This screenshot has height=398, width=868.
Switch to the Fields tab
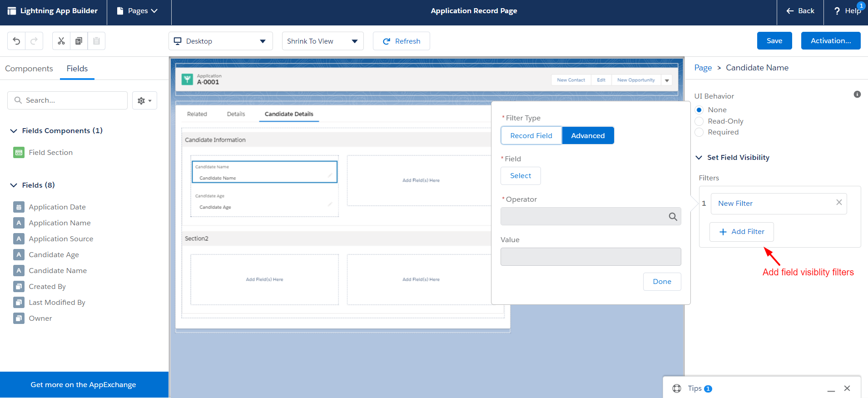(x=77, y=69)
